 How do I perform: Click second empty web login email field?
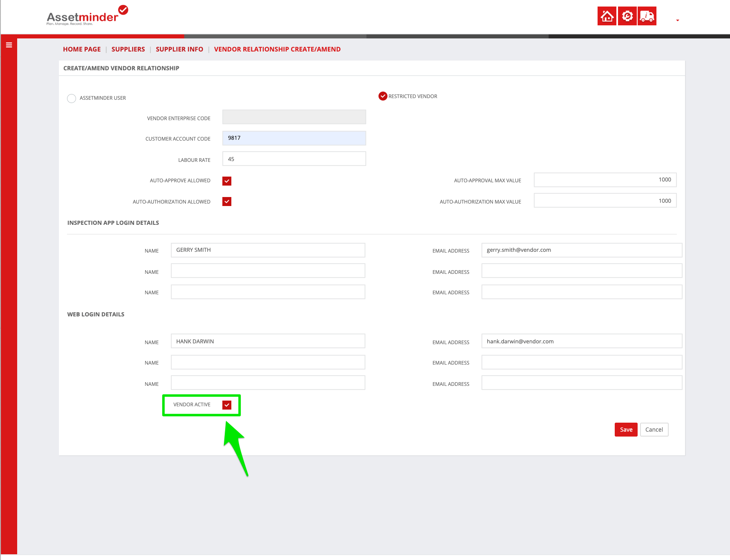pos(582,362)
